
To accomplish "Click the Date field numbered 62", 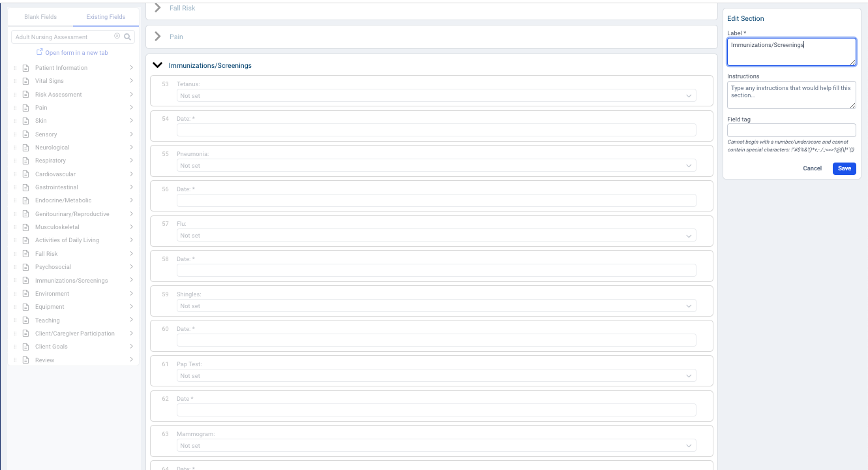I will [436, 410].
